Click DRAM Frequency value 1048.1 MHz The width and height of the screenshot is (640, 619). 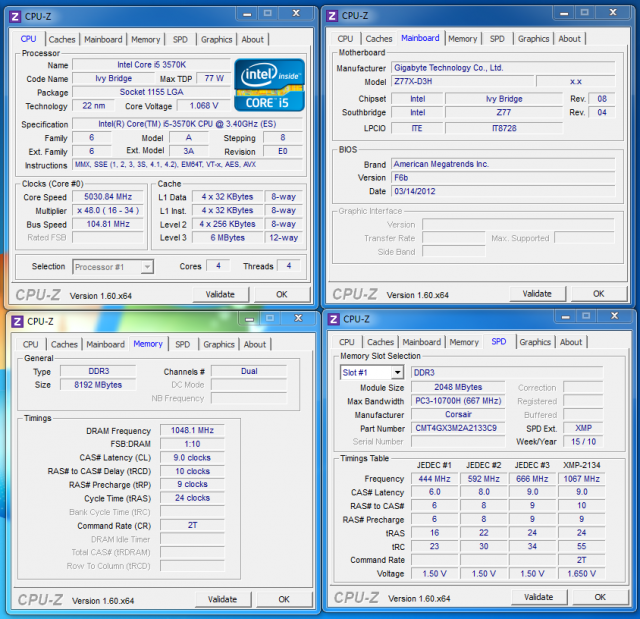click(x=192, y=430)
